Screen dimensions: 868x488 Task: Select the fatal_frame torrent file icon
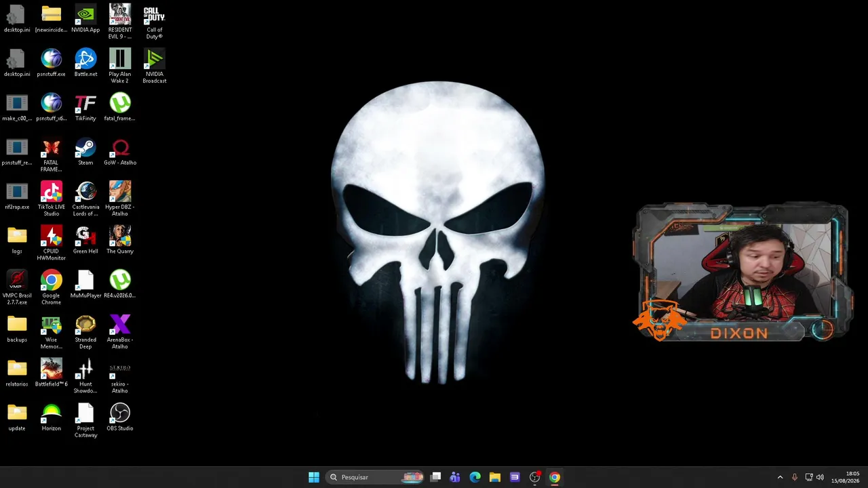click(x=120, y=107)
